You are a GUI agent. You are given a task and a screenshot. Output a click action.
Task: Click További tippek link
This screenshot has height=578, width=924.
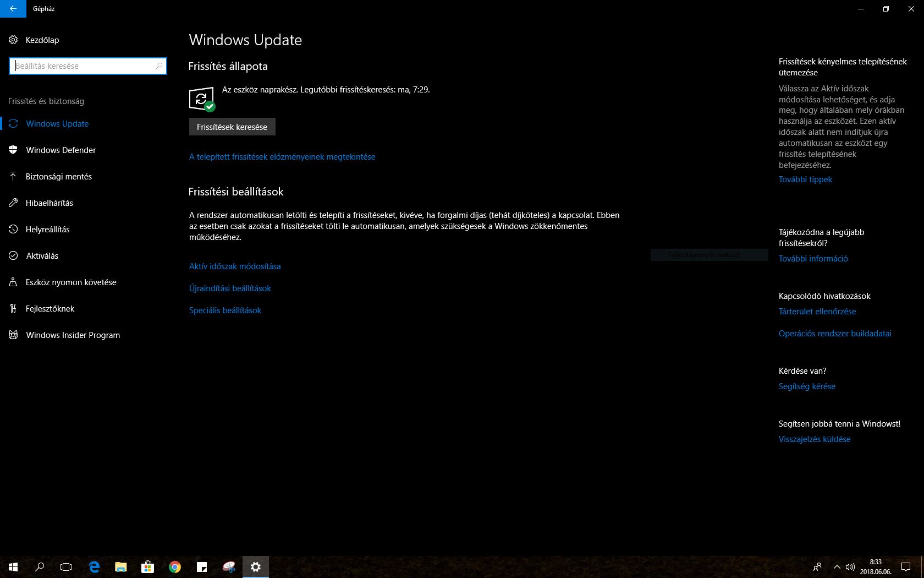coord(805,179)
